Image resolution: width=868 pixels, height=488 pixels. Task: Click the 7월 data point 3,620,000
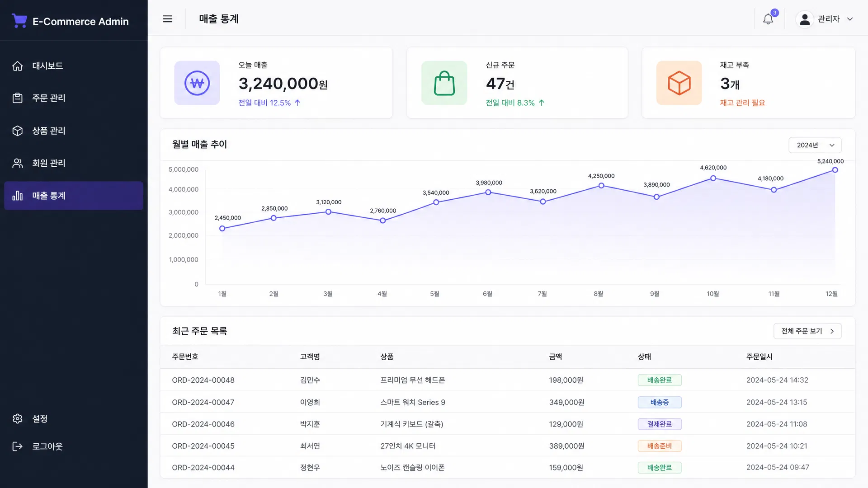coord(543,202)
